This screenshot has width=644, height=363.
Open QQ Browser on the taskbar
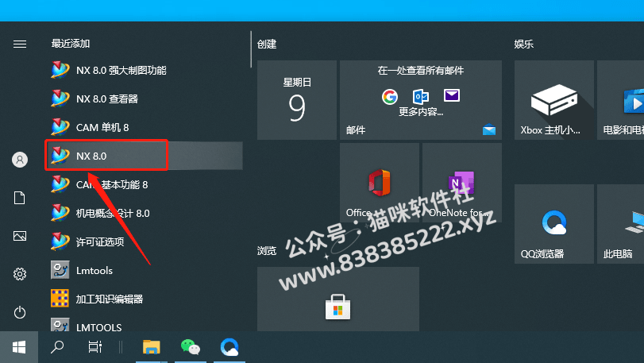click(x=229, y=347)
